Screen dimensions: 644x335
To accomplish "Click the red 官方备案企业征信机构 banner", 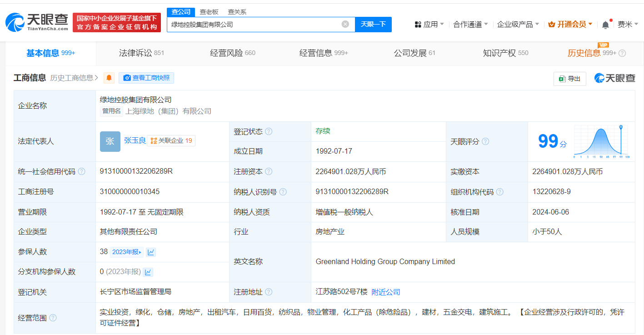I will click(x=117, y=22).
